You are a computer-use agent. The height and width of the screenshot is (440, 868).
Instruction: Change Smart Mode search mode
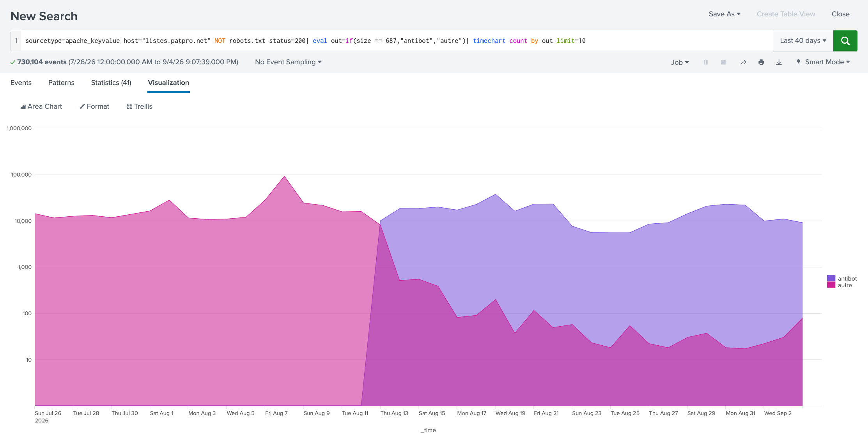pos(823,62)
